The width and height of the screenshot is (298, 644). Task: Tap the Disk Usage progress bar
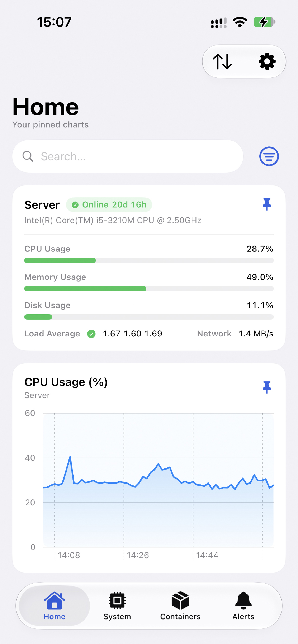(x=149, y=317)
